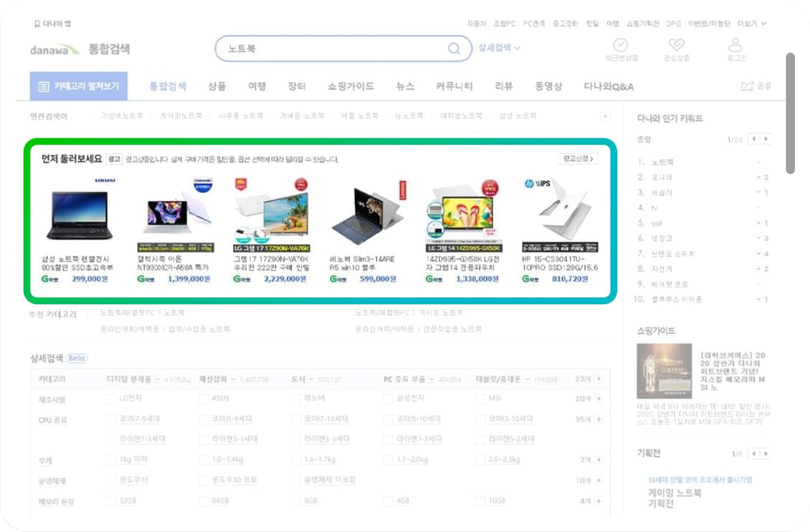The width and height of the screenshot is (810, 532).
Task: Click the magnifier search icon
Action: click(454, 49)
